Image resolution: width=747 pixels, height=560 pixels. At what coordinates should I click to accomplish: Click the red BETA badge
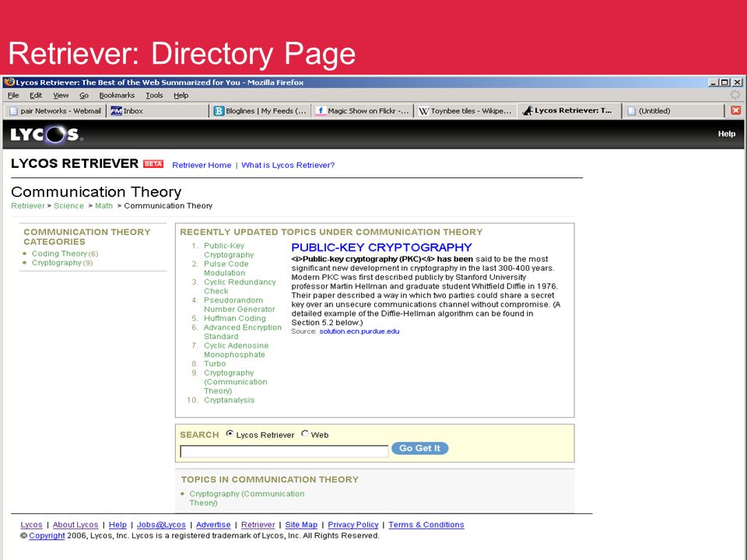coord(153,164)
